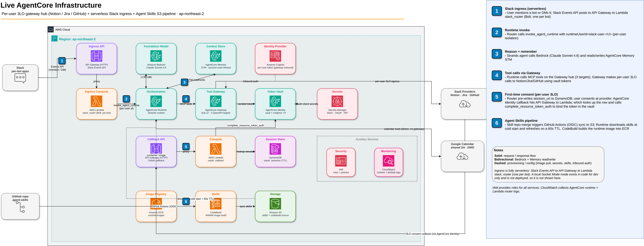Select the oauth_callback Lambda icon in Compute
The height and width of the screenshot is (246, 644).
coord(216,149)
